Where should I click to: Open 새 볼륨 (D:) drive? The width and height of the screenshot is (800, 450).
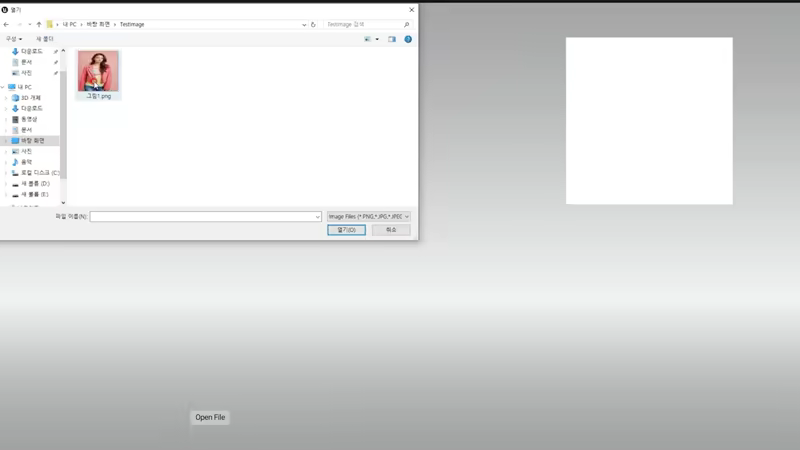pyautogui.click(x=35, y=184)
